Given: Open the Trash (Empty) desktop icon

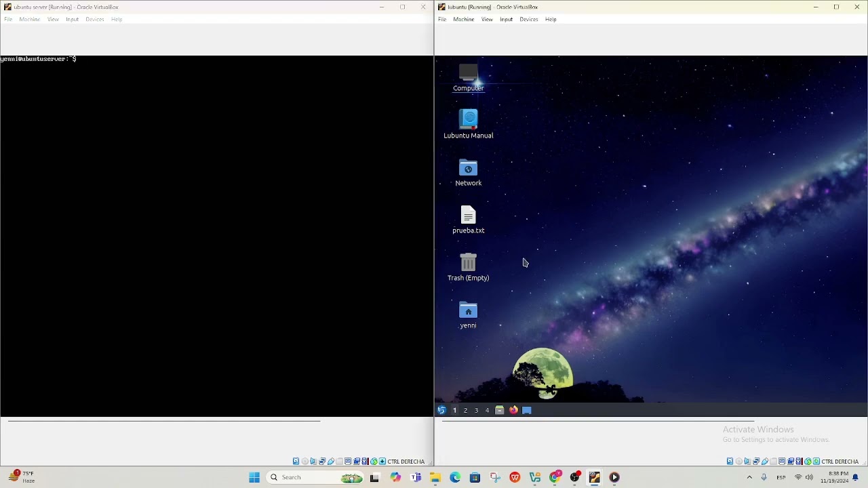Looking at the screenshot, I should click(469, 267).
